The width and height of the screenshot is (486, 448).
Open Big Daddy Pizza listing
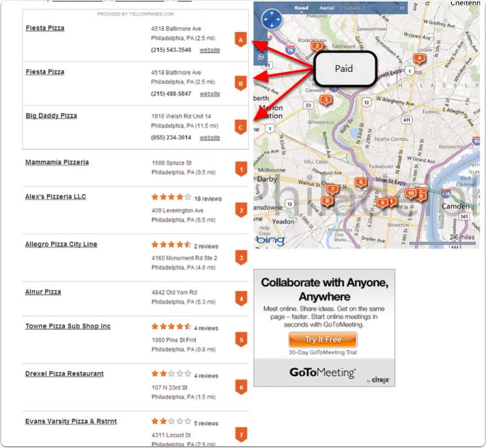tap(51, 116)
